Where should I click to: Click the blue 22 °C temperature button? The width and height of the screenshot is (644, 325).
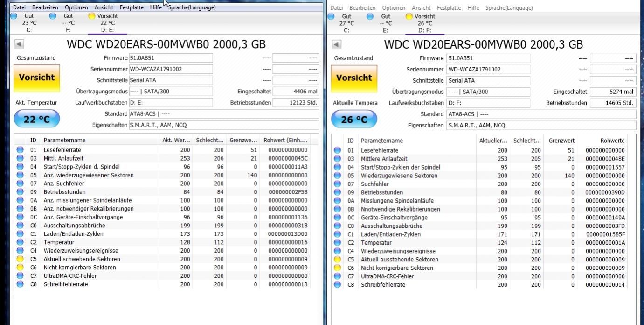point(37,119)
